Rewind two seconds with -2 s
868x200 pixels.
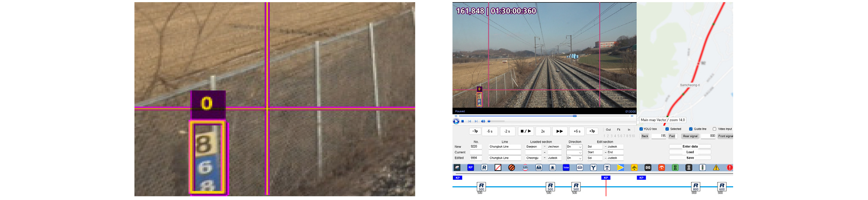507,131
